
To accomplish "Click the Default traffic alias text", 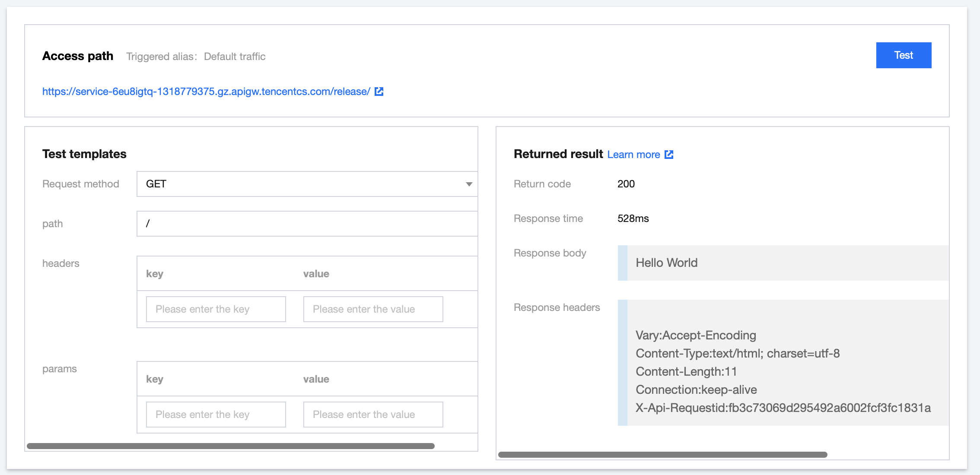I will (x=235, y=57).
